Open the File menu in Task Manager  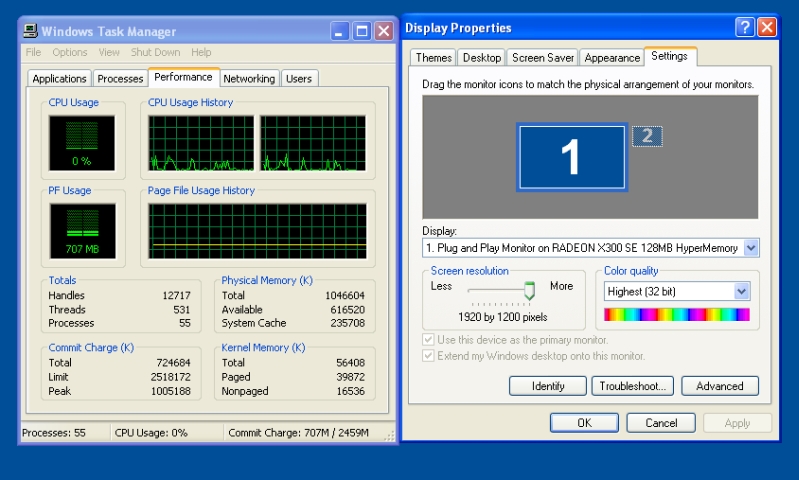(x=33, y=52)
